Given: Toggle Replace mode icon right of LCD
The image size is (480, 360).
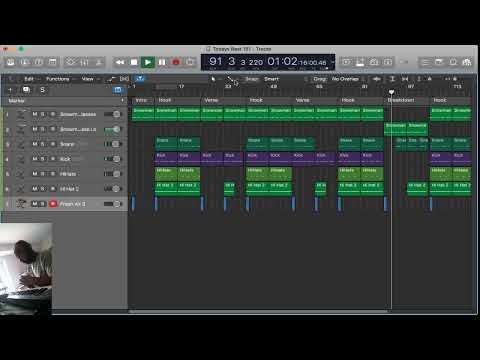Looking at the screenshot, I should (x=346, y=62).
